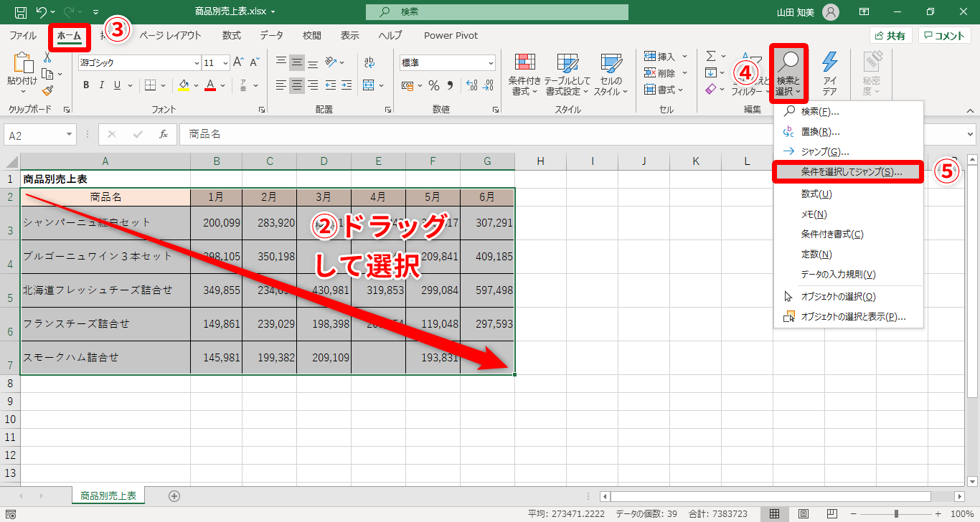Open セルのスタイル gallery
The image size is (980, 522).
point(611,74)
